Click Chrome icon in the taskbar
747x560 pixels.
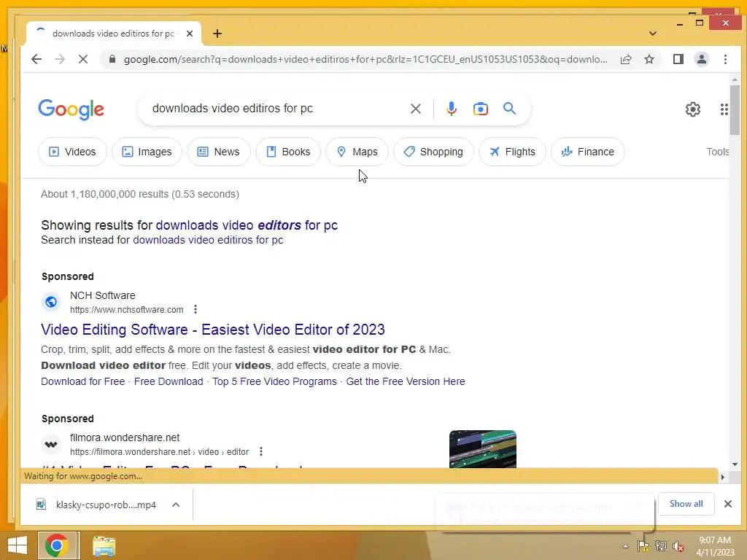point(57,545)
